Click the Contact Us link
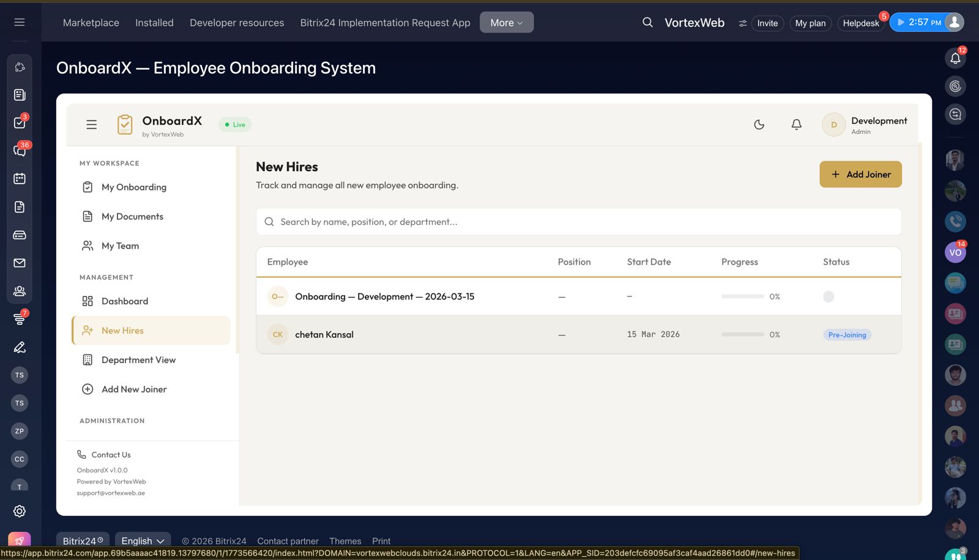Screen dimensions: 979x560 [111, 455]
